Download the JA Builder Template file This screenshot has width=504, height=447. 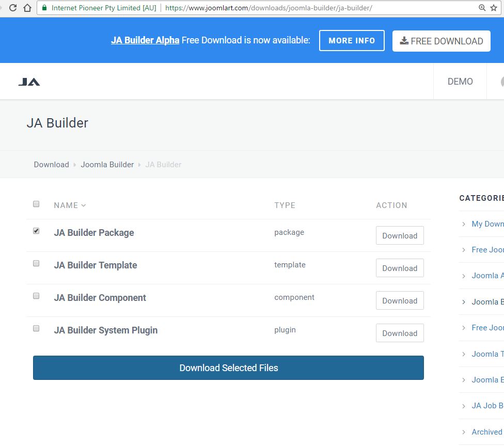click(x=400, y=268)
